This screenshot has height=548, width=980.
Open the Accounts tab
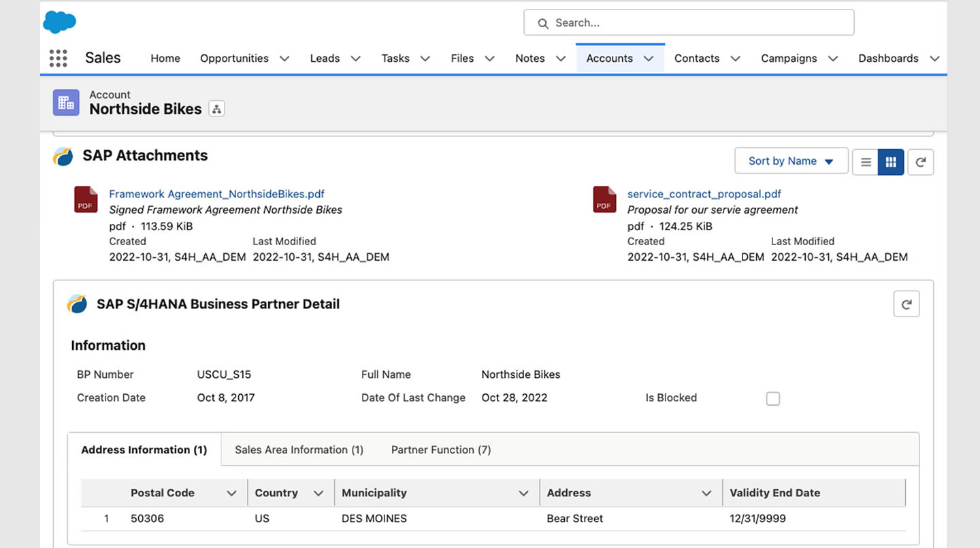coord(610,59)
